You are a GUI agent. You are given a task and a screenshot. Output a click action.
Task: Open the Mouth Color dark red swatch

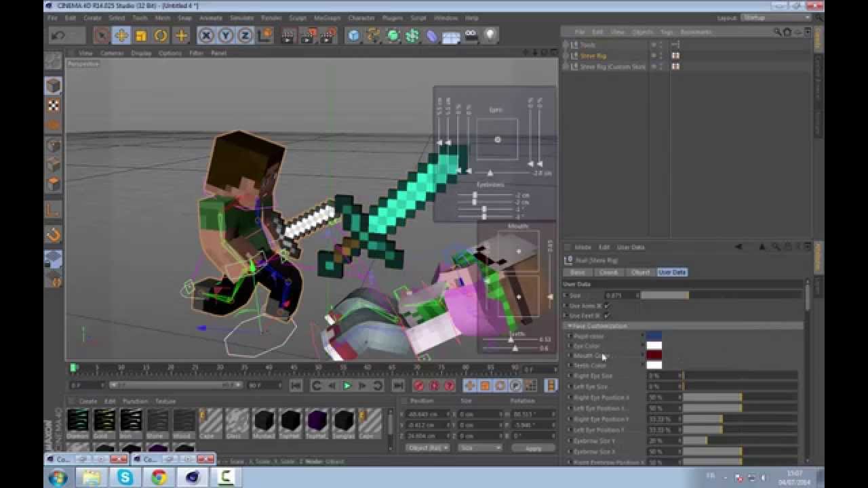point(654,355)
